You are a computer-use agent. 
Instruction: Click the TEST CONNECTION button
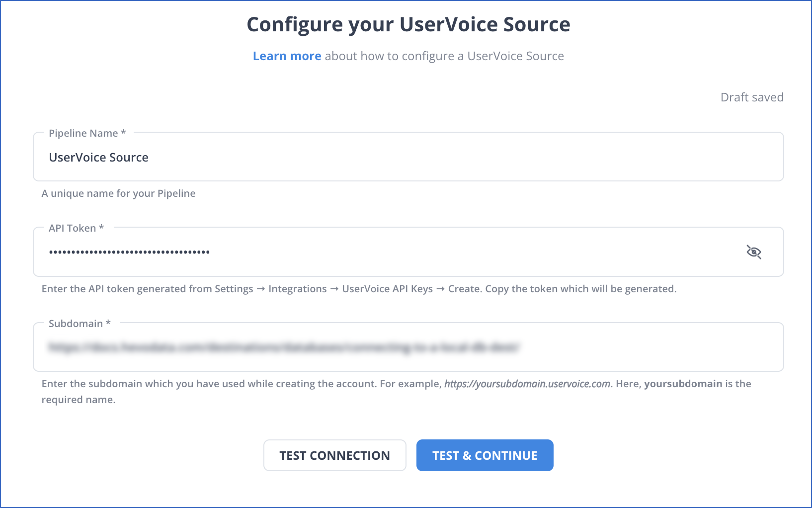click(335, 455)
